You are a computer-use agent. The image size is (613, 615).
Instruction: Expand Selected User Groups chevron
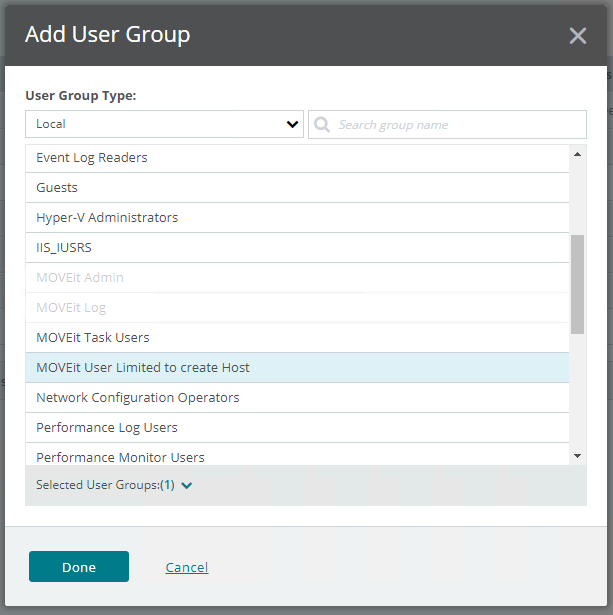click(187, 486)
